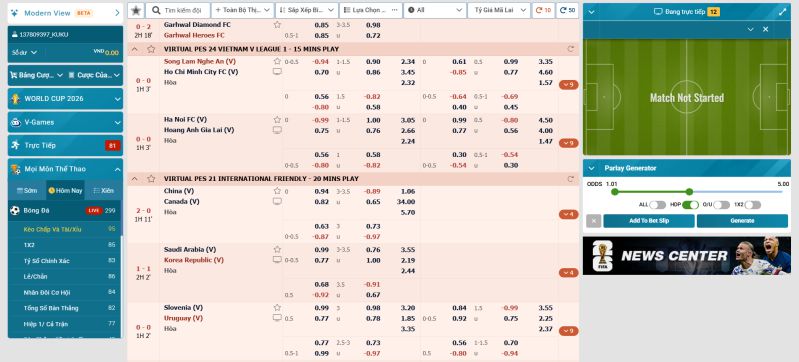Star the Virtual PES 24 Vietnam V League
Screen dimensions: 799x362
(x=151, y=49)
